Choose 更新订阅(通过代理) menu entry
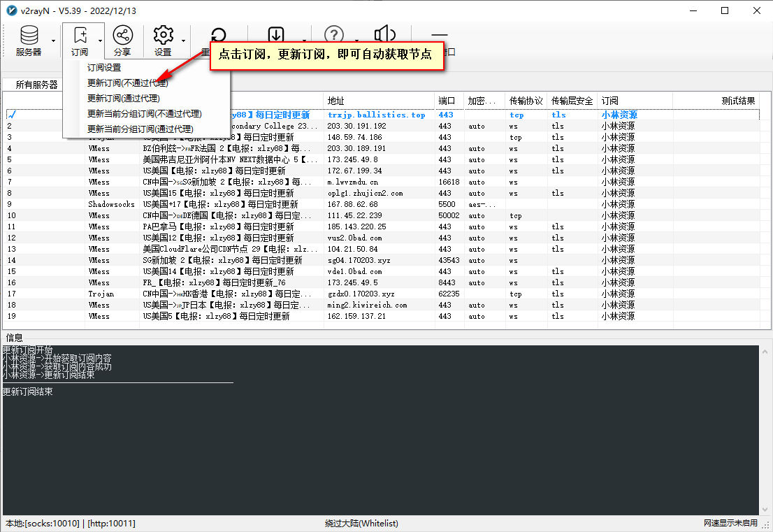The width and height of the screenshot is (773, 532). 124,99
